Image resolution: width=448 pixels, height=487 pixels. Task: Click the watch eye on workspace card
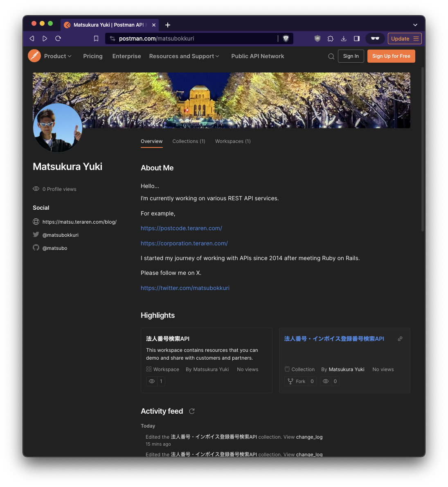click(x=152, y=381)
